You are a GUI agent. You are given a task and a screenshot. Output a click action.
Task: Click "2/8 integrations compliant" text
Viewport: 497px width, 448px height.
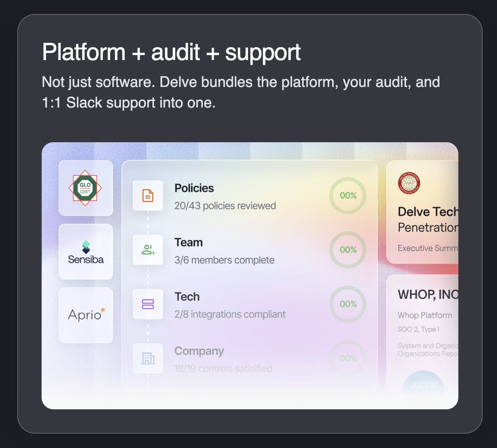(x=230, y=315)
